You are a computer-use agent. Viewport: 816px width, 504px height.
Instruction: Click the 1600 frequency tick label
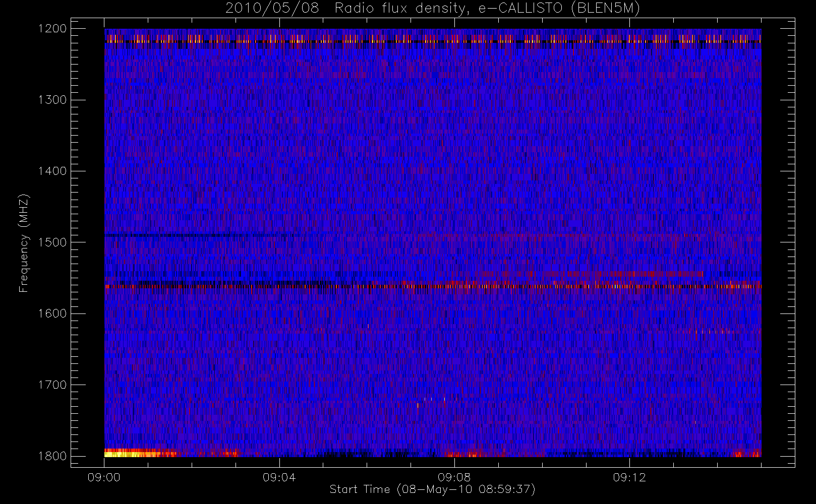[x=52, y=313]
